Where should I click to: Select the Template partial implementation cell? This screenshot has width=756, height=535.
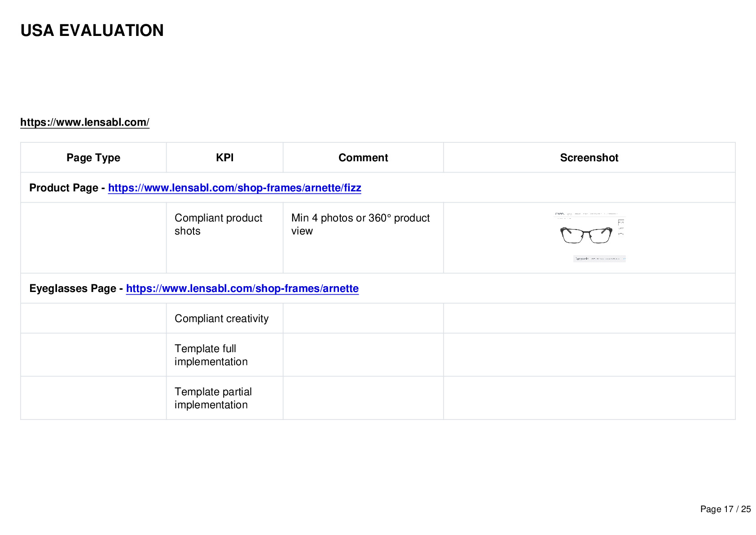tap(224, 398)
